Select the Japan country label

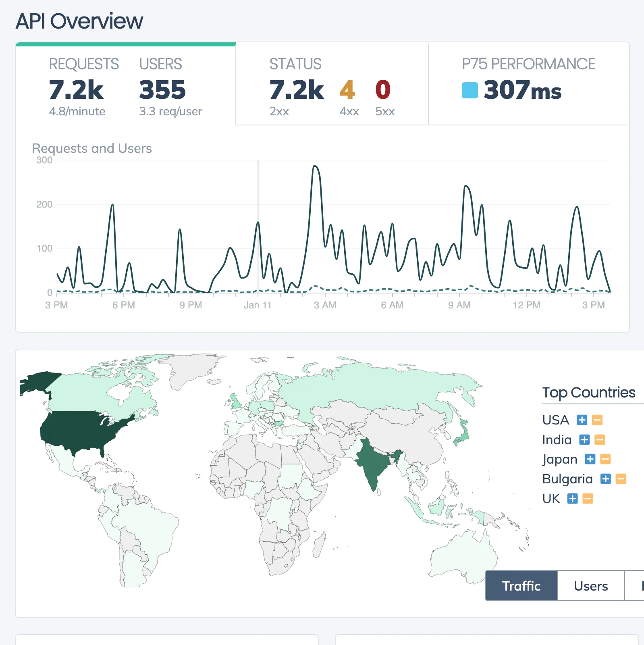[x=560, y=460]
